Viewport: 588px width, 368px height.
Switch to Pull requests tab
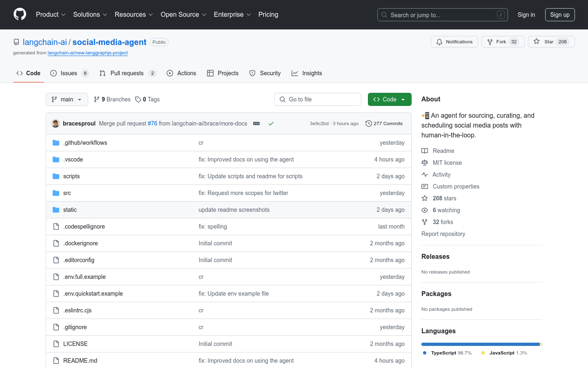click(x=128, y=73)
